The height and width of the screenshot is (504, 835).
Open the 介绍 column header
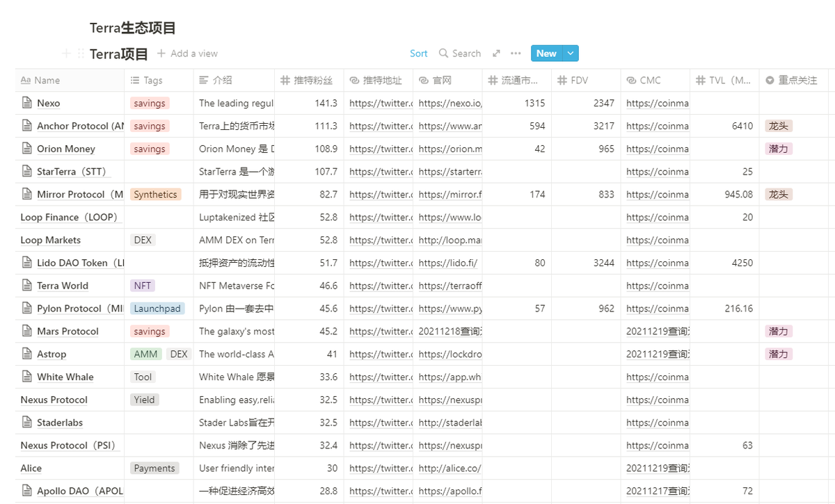coord(234,80)
